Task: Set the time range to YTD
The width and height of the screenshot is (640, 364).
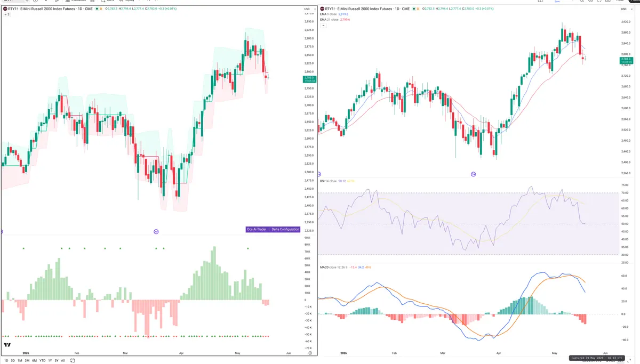Action: (x=42, y=361)
